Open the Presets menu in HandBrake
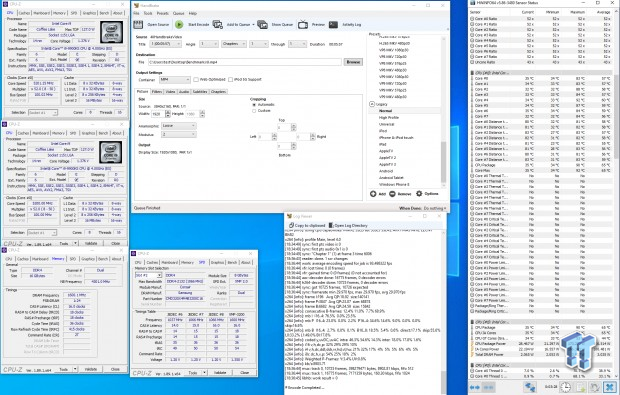 coord(163,13)
